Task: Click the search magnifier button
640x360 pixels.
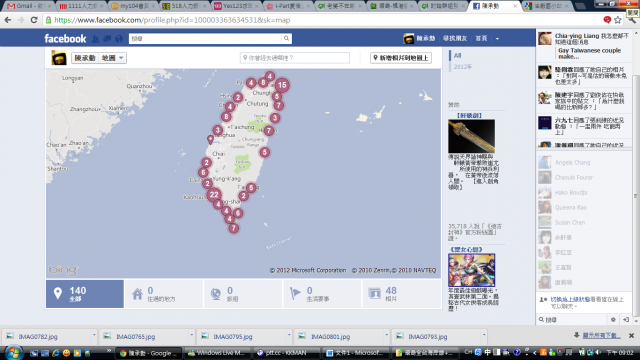Action: pyautogui.click(x=286, y=38)
